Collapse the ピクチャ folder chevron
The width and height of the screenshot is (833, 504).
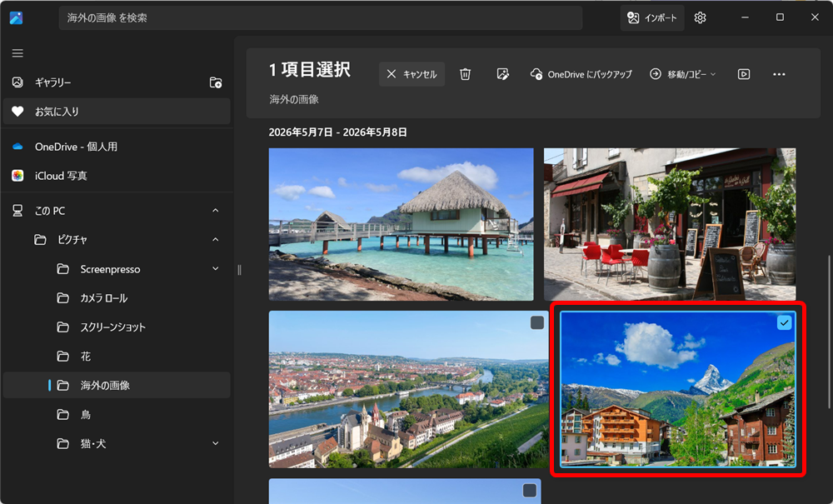215,240
